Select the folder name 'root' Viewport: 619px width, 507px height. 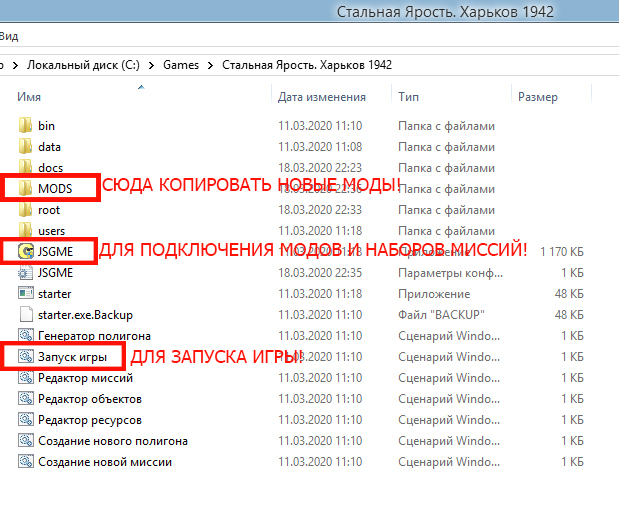[x=49, y=210]
